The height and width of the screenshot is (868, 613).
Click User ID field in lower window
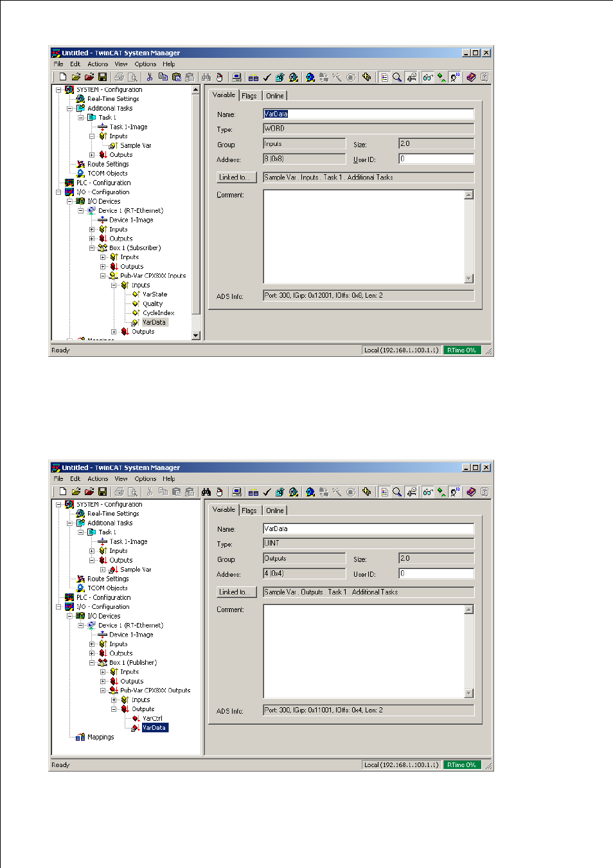pyautogui.click(x=436, y=574)
